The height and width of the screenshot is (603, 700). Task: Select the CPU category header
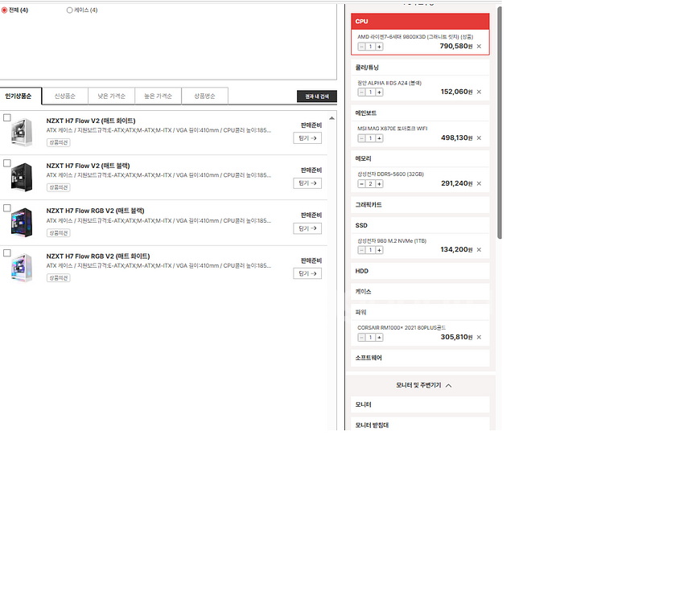420,22
